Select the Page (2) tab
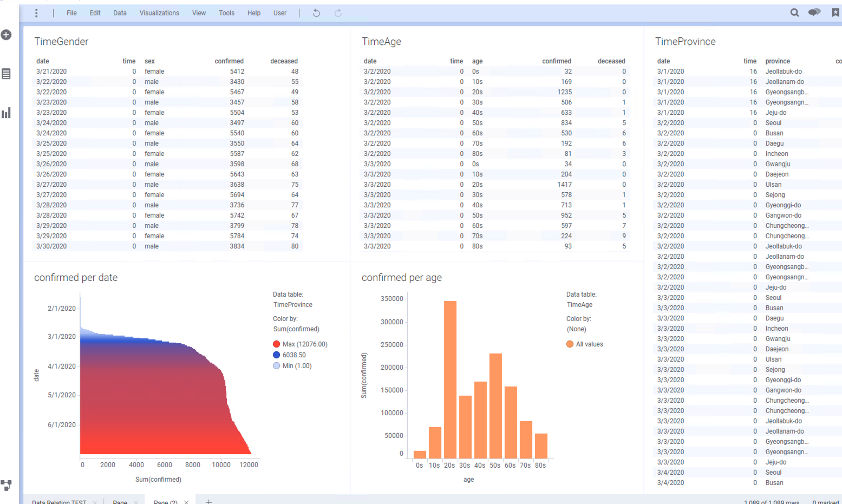The height and width of the screenshot is (504, 842). (x=166, y=502)
